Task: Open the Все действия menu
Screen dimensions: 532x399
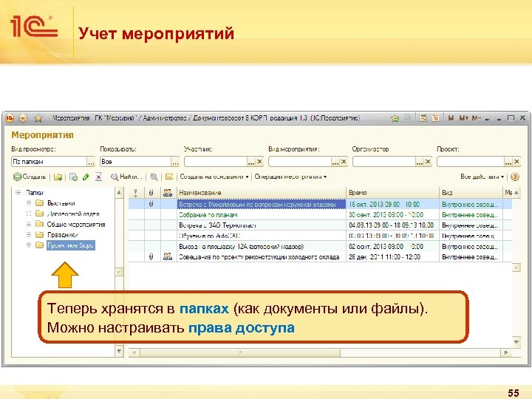Action: pos(482,177)
